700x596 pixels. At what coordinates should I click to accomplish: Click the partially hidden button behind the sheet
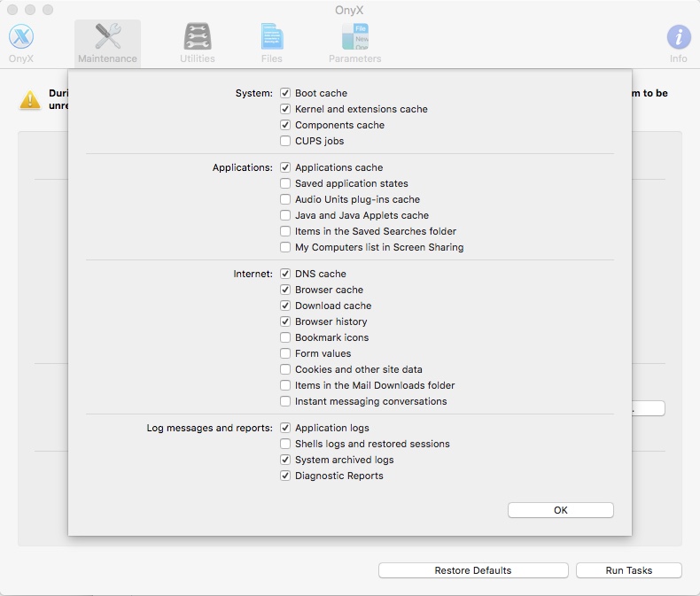click(649, 408)
